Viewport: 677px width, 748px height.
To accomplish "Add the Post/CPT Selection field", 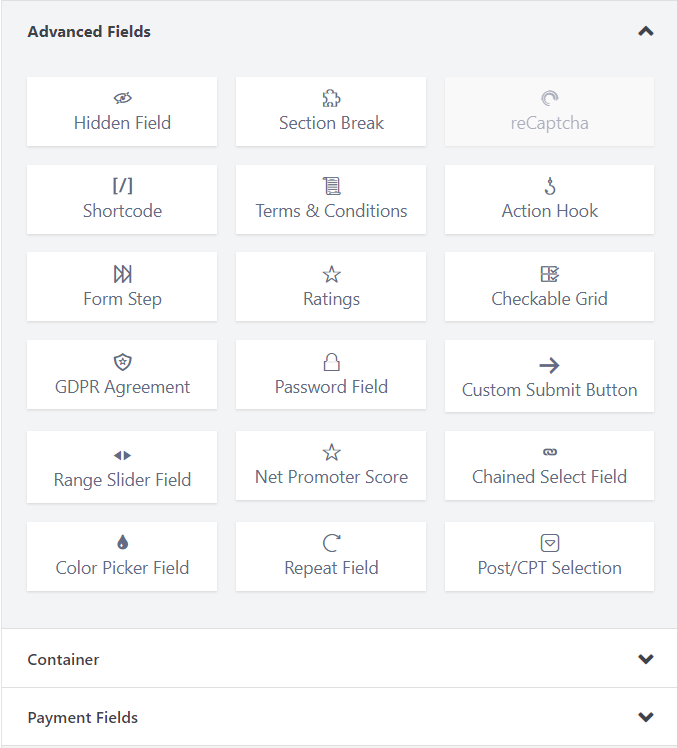I will click(549, 556).
